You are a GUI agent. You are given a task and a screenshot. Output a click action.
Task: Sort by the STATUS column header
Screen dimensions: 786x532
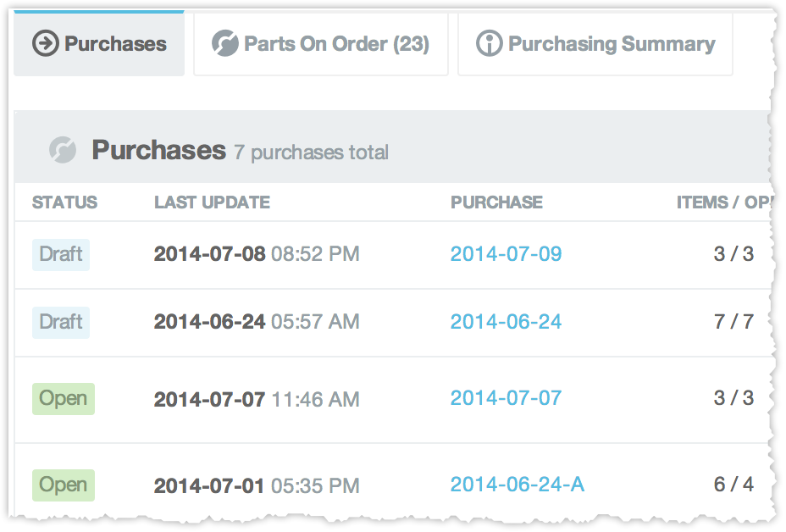click(x=64, y=202)
